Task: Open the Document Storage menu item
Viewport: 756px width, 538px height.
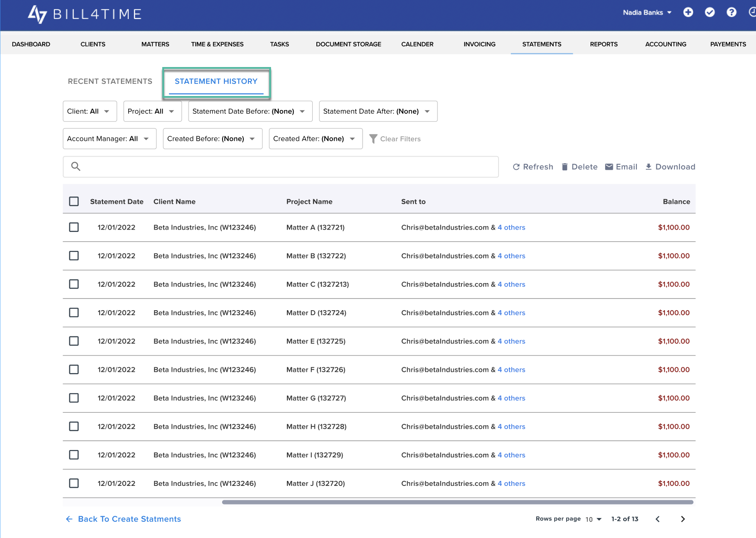Action: click(349, 44)
